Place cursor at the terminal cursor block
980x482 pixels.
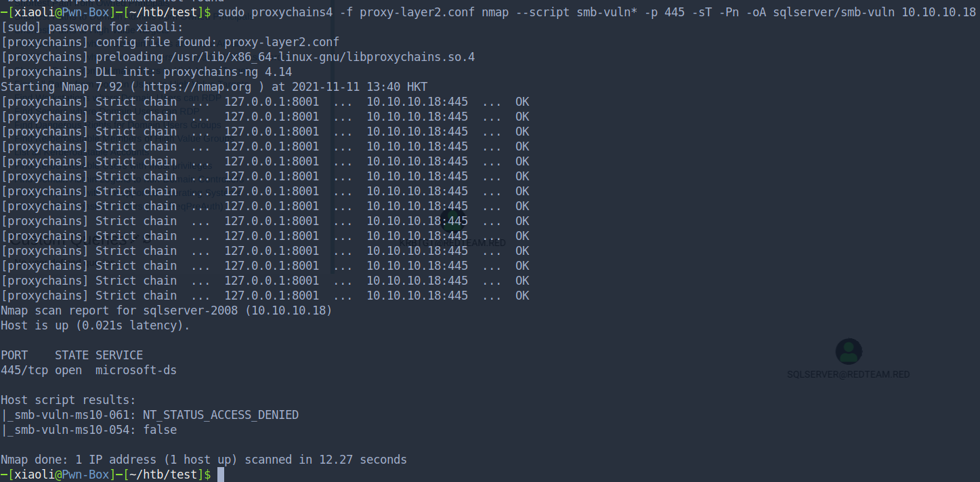point(220,475)
